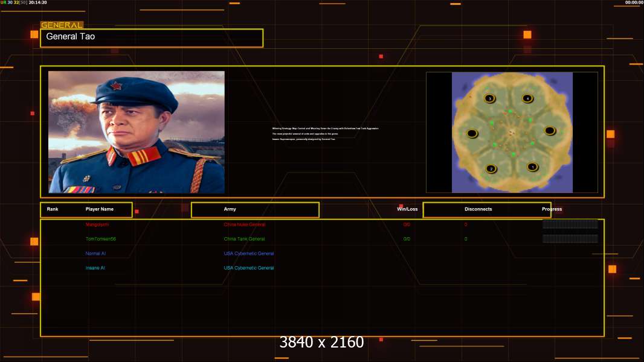Click the General Tao name field
Image resolution: width=644 pixels, height=362 pixels.
(x=152, y=38)
